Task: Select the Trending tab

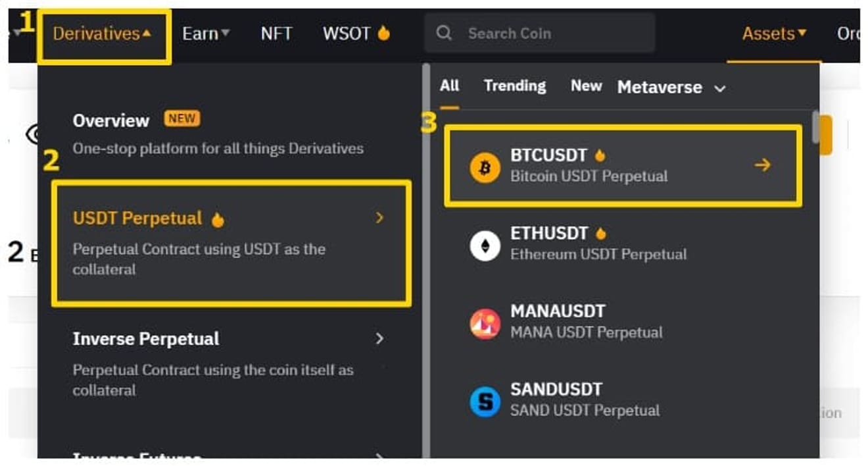Action: 515,86
